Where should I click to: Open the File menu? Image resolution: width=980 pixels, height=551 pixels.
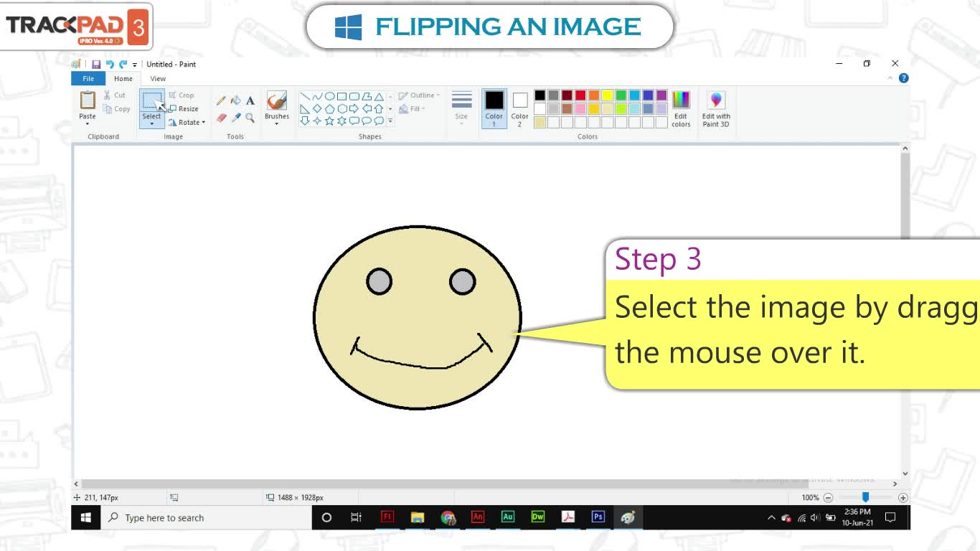point(88,79)
